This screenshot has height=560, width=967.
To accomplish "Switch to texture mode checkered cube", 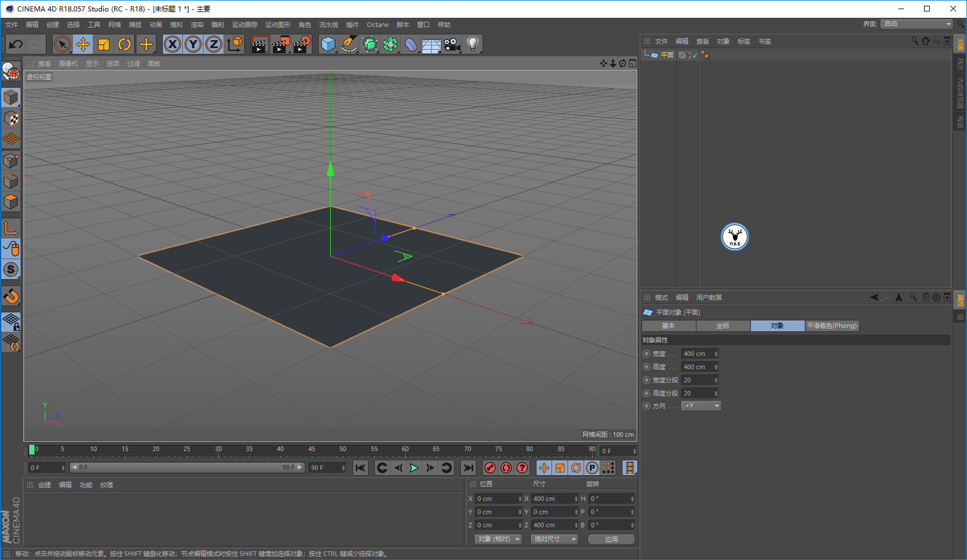I will click(x=11, y=119).
